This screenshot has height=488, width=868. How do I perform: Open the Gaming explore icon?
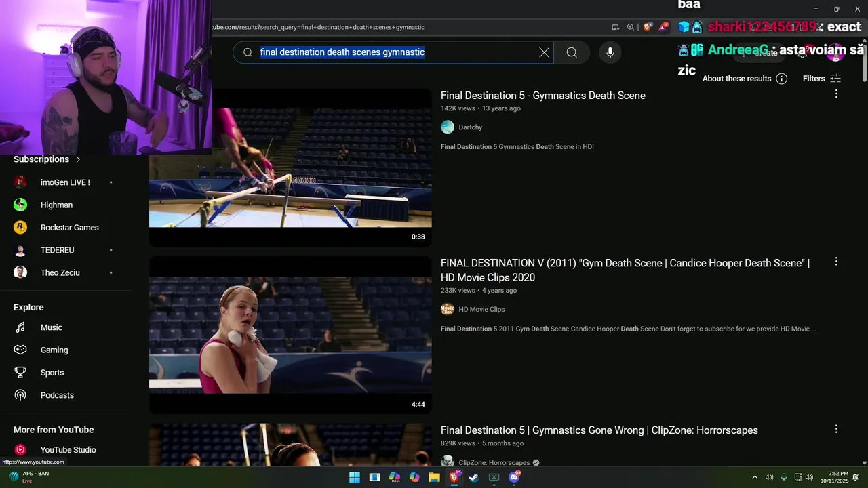pyautogui.click(x=20, y=350)
